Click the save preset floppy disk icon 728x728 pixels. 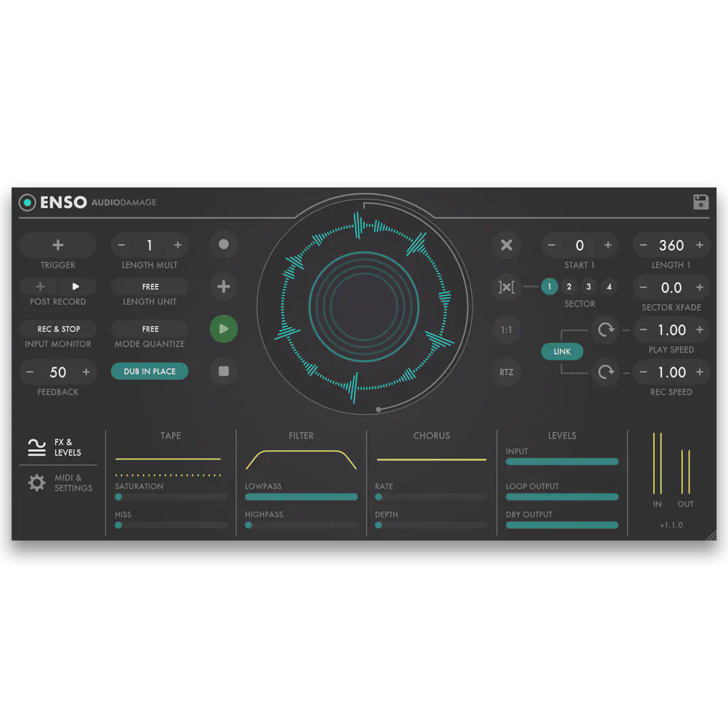click(x=701, y=202)
